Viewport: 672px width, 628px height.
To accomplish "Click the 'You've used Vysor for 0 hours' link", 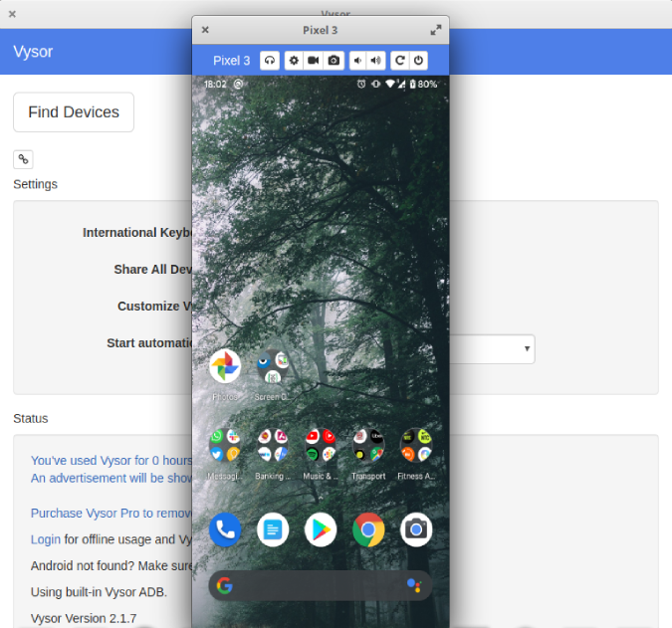I will [x=111, y=461].
